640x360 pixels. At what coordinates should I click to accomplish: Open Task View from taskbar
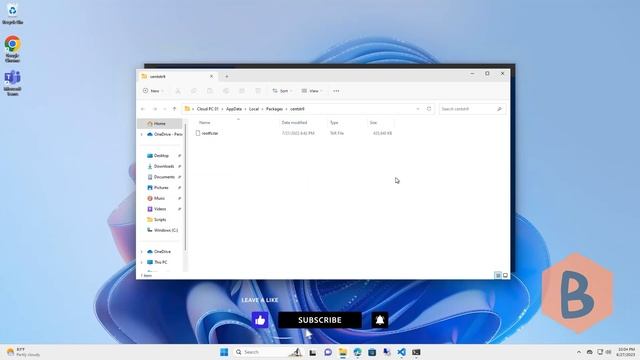(313, 352)
